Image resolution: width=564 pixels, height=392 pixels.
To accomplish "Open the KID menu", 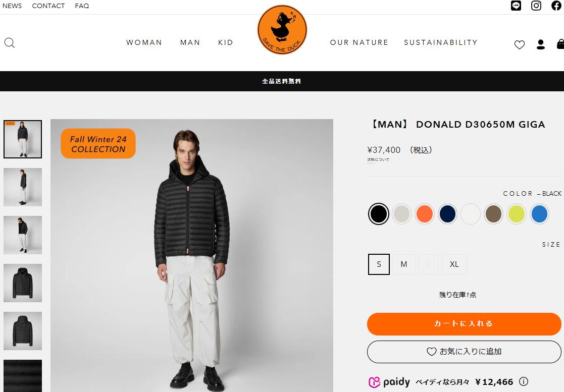I will click(x=226, y=42).
